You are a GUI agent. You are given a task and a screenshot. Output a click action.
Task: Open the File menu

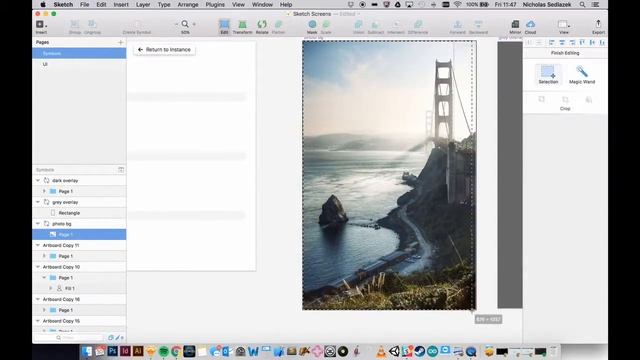click(x=84, y=4)
